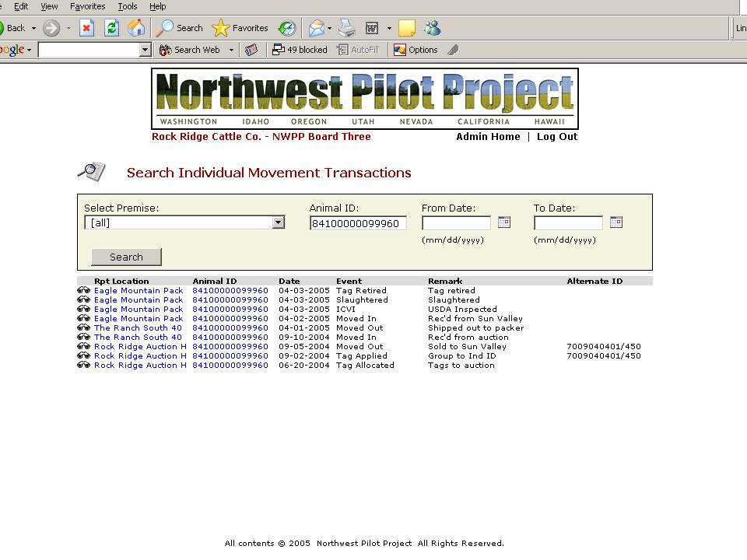This screenshot has height=560, width=747.
Task: Go to the browser Home icon
Action: point(136,28)
